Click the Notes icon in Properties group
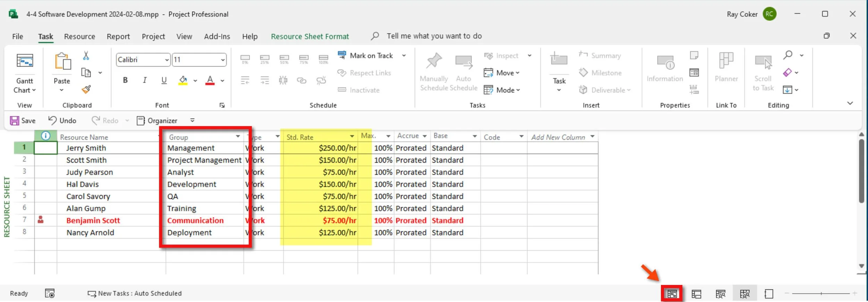Image resolution: width=868 pixels, height=302 pixels. pyautogui.click(x=694, y=55)
